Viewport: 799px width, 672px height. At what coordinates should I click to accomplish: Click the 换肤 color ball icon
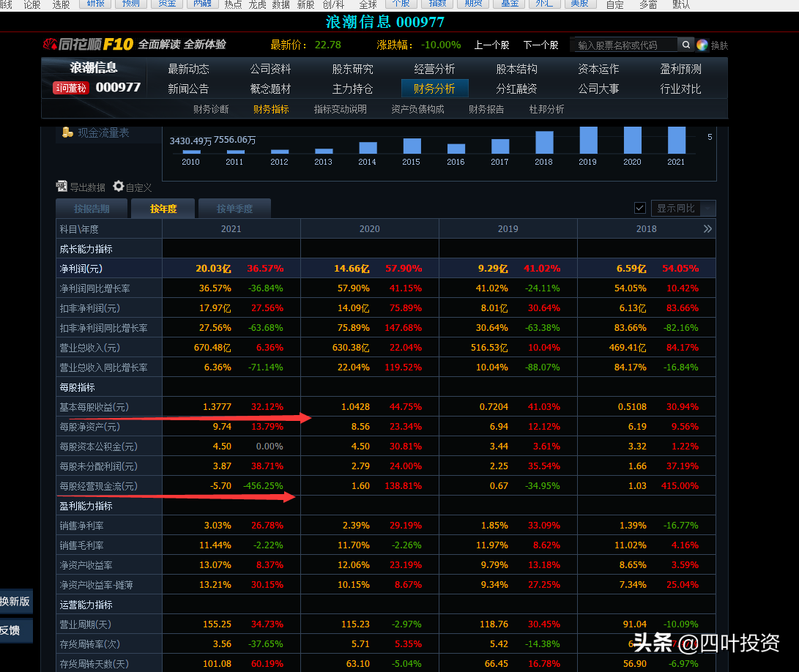point(702,45)
